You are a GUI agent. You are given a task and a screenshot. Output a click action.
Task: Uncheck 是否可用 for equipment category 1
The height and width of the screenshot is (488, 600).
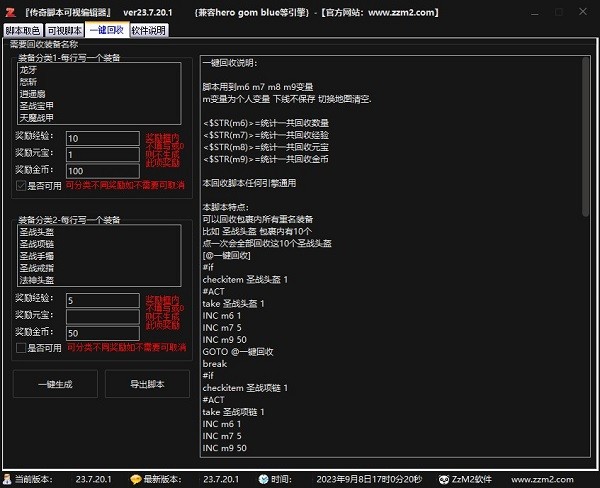[21, 186]
